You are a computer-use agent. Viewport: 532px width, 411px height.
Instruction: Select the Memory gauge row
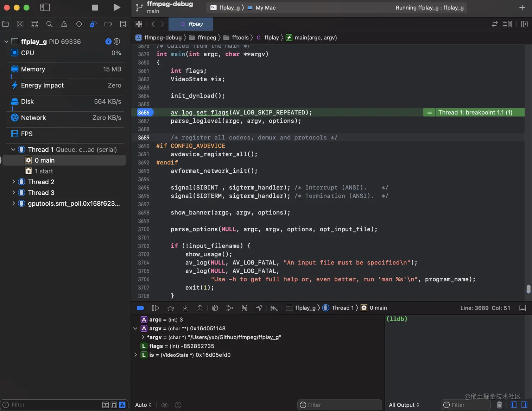65,69
